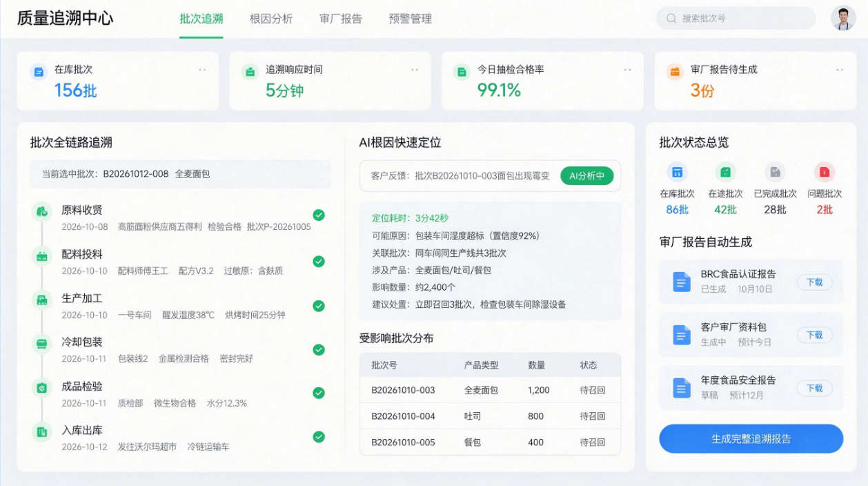Click the 批次号 column header
This screenshot has width=868, height=486.
point(384,365)
